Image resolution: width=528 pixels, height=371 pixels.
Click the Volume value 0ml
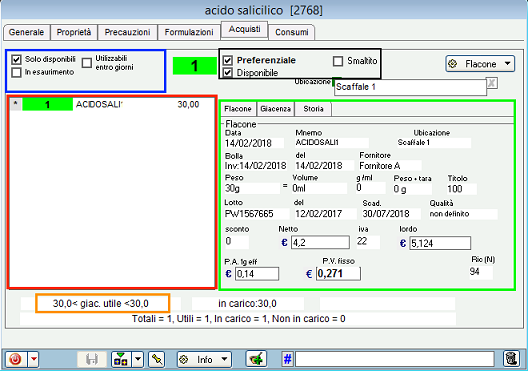pos(319,188)
